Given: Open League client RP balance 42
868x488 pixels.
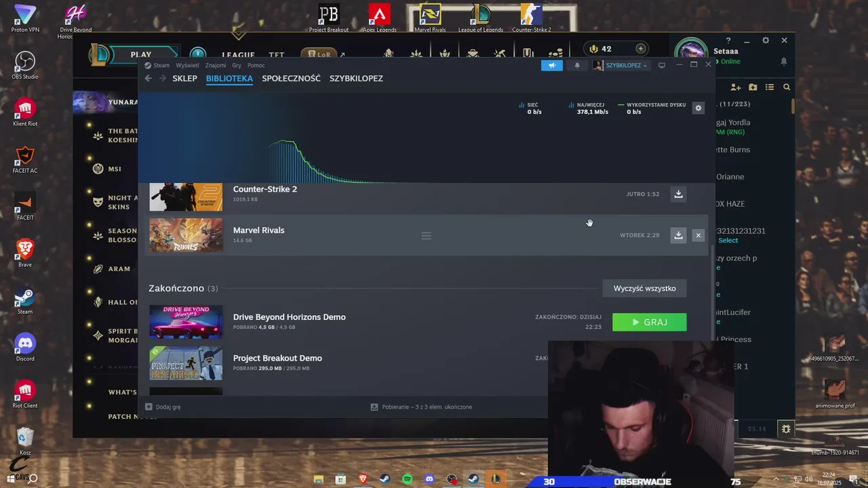Looking at the screenshot, I should 601,49.
